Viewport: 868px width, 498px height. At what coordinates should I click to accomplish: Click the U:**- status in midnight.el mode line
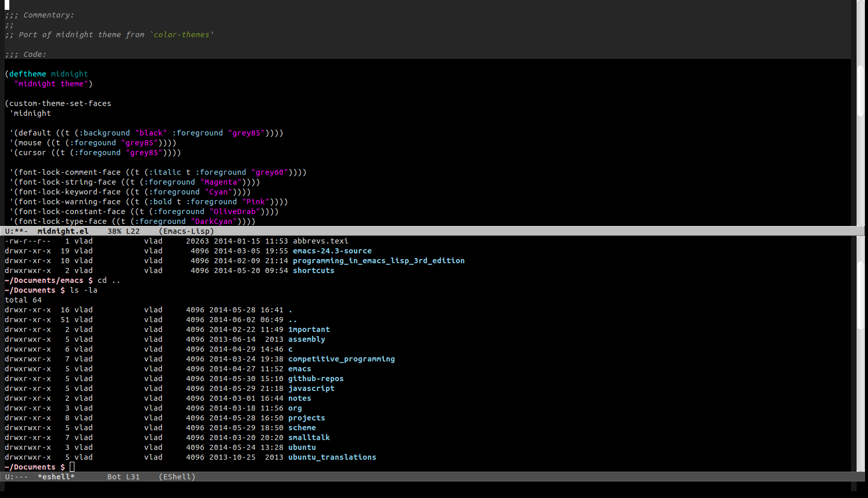17,231
